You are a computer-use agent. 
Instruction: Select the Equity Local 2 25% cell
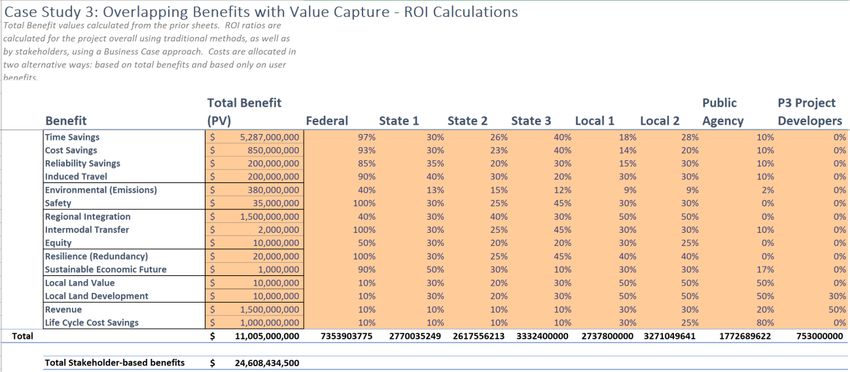tap(668, 243)
